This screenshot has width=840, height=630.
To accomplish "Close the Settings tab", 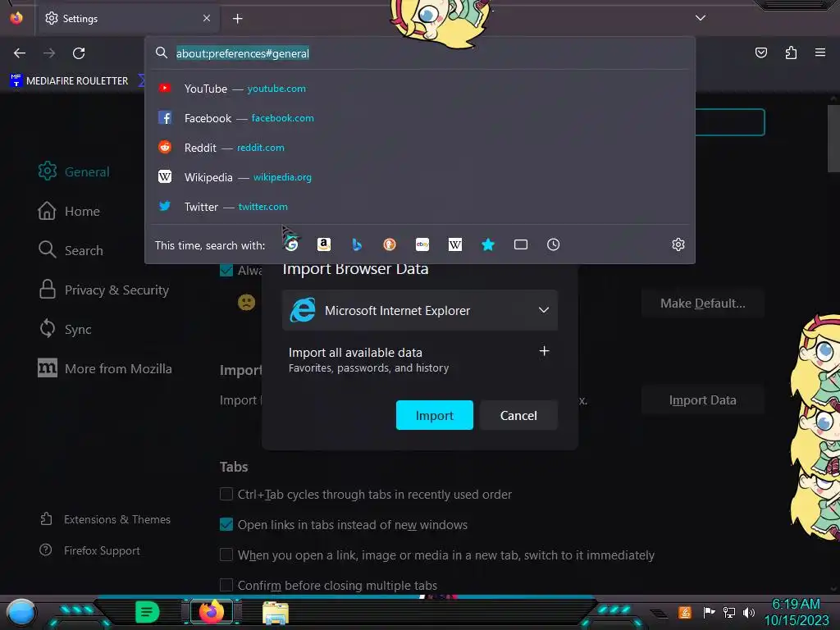I will (x=207, y=18).
